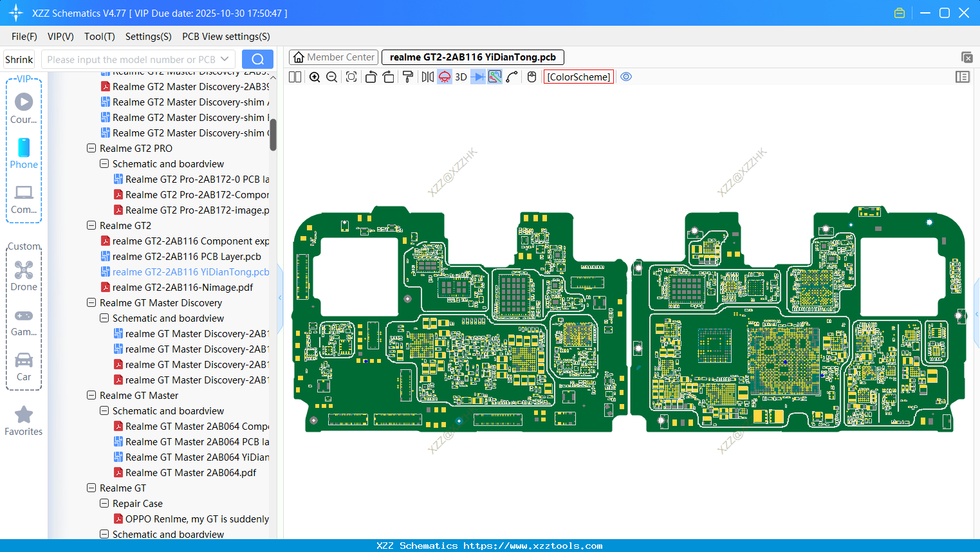Viewport: 980px width, 552px height.
Task: Click the mouse settings icon
Action: (532, 77)
